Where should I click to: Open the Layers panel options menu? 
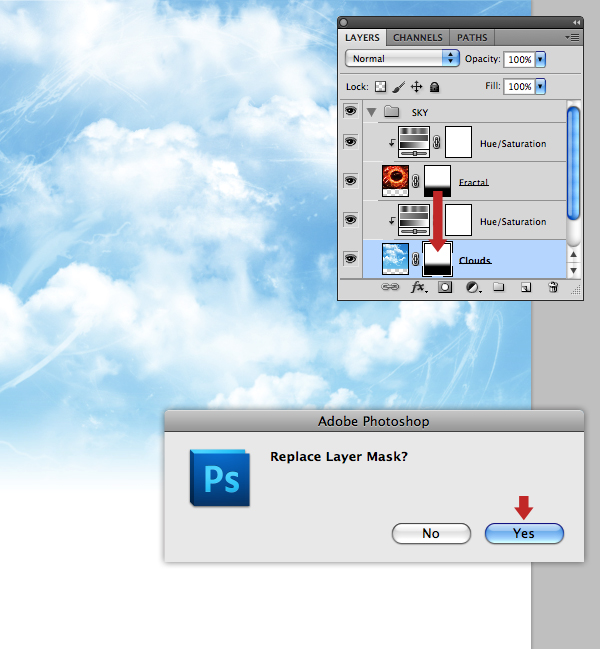(572, 38)
